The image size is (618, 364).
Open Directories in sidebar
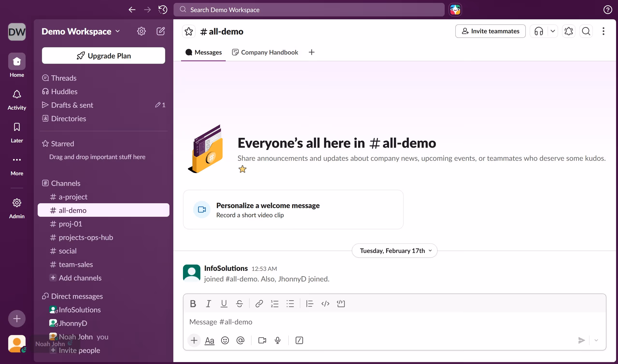pos(103,119)
